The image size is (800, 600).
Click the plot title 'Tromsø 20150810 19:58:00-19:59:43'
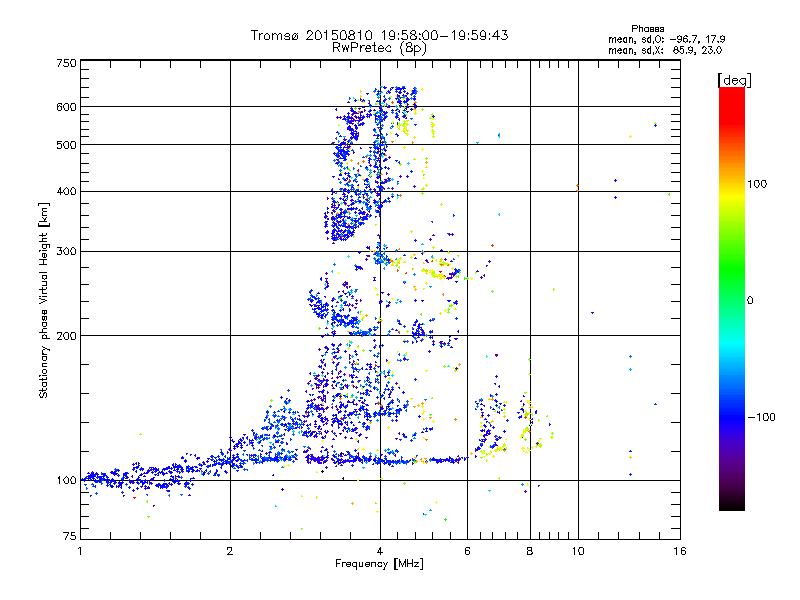point(379,35)
